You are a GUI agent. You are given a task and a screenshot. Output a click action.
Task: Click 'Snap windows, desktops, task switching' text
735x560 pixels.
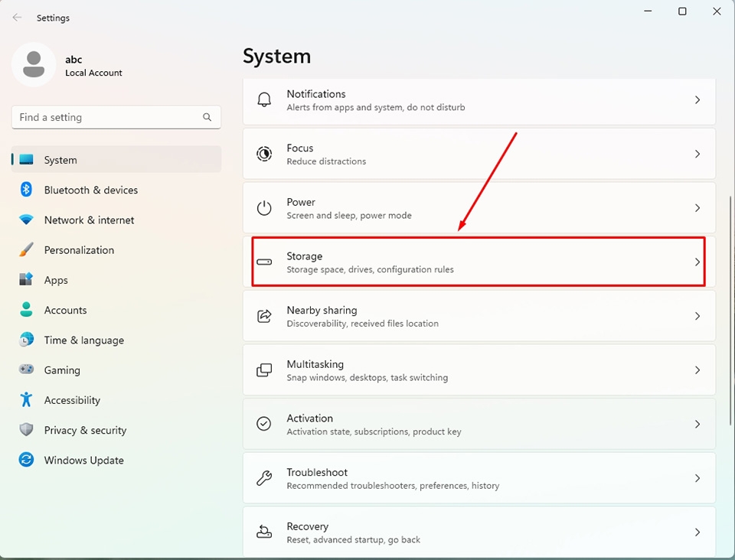[367, 377]
